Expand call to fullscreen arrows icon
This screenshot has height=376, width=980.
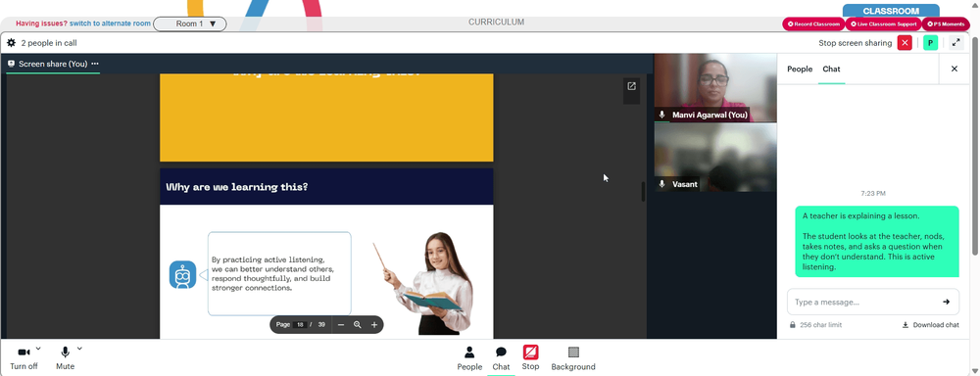pos(955,43)
